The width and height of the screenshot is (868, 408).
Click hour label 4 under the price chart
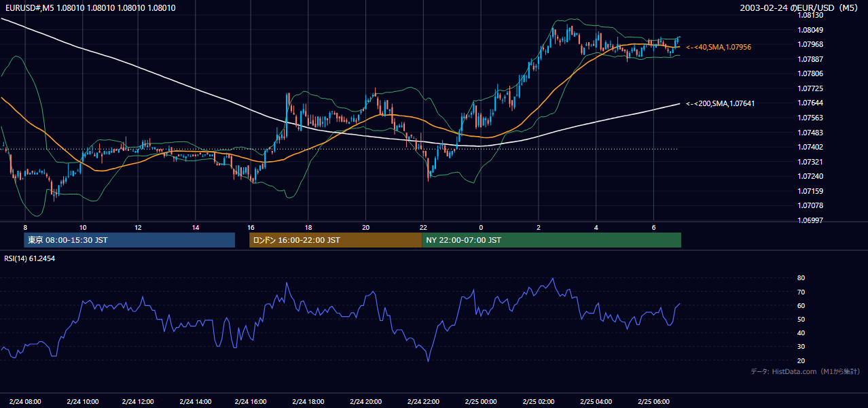(x=596, y=227)
